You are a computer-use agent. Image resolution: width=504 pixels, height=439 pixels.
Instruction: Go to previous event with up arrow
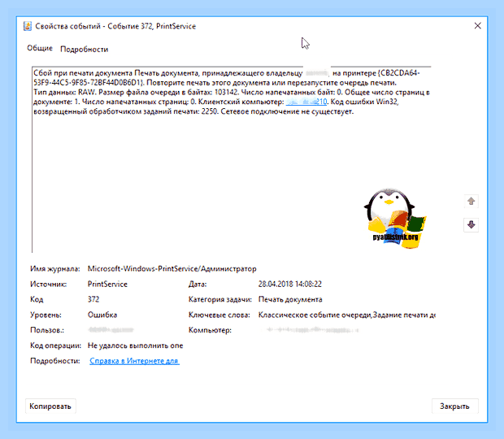(x=471, y=201)
